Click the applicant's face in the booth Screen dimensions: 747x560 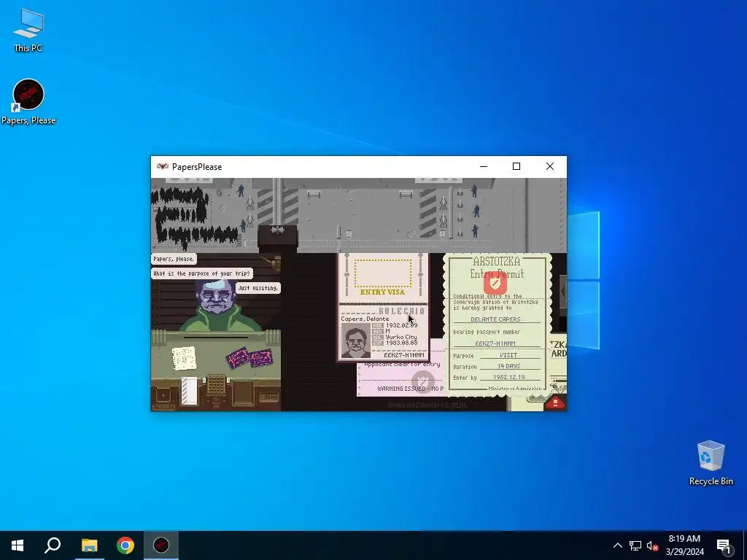click(x=216, y=298)
